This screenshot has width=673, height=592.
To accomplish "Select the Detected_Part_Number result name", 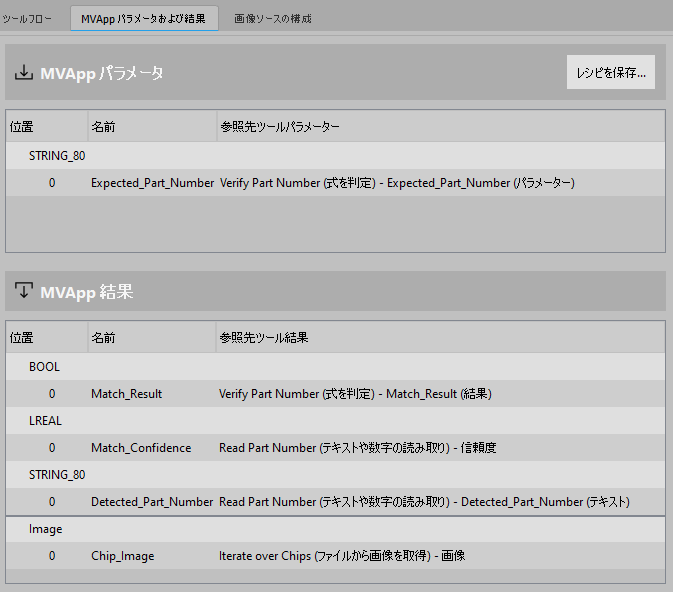I will 152,501.
